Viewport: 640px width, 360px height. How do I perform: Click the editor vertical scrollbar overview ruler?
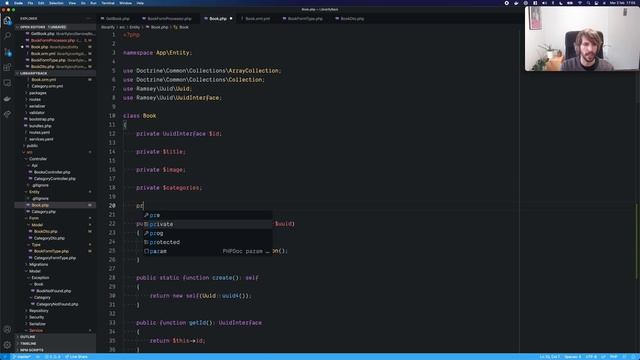[x=637, y=192]
